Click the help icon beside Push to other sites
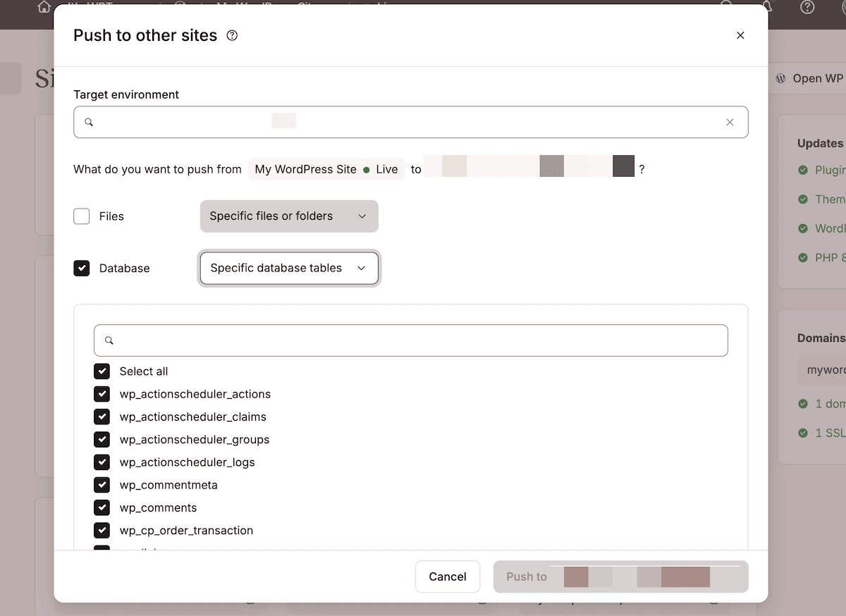Screen dimensions: 846x616 (231, 35)
